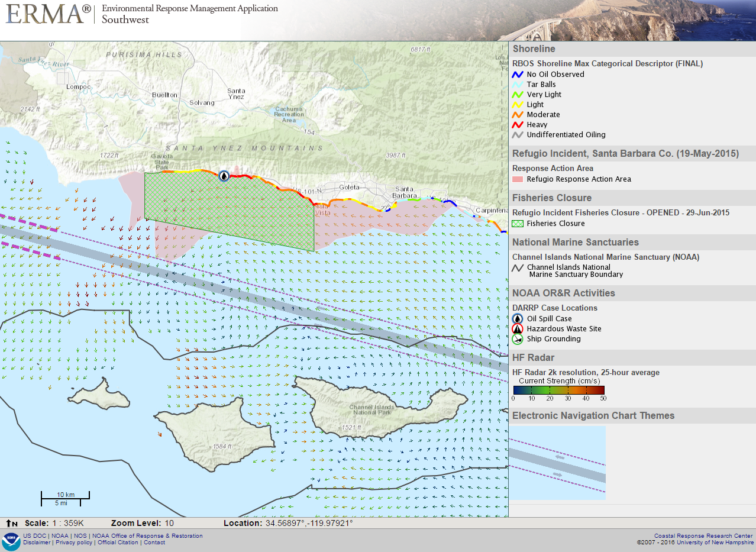This screenshot has width=756, height=552.
Task: Click the National Marine Sanctuaries section header
Action: click(632, 242)
